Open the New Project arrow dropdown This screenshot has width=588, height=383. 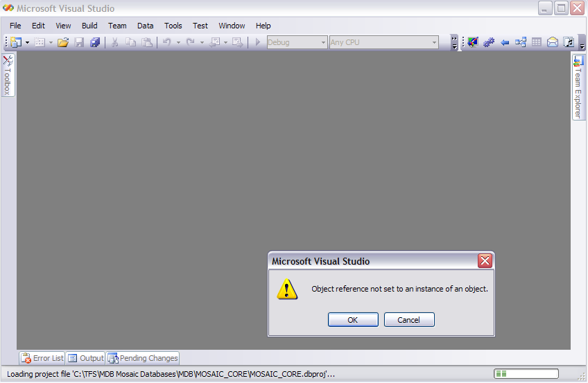[x=27, y=43]
